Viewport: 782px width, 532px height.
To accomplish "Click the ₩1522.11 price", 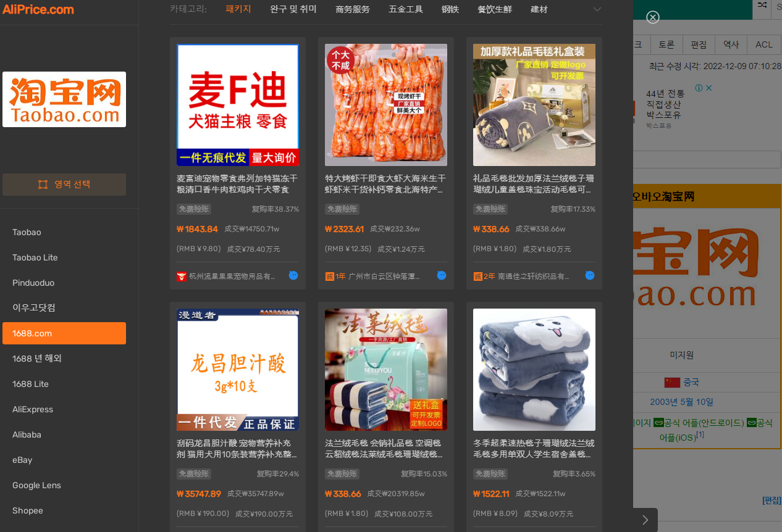I will (x=491, y=494).
